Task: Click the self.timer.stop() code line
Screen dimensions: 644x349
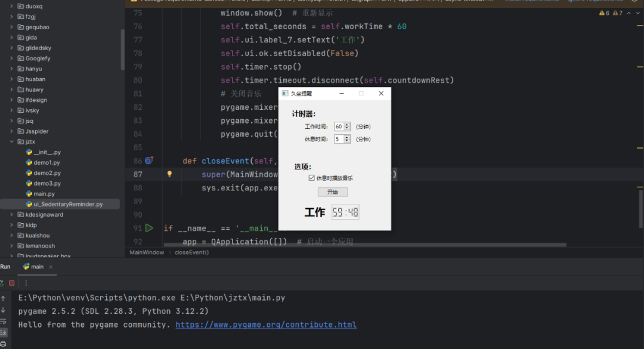Action: click(x=261, y=67)
